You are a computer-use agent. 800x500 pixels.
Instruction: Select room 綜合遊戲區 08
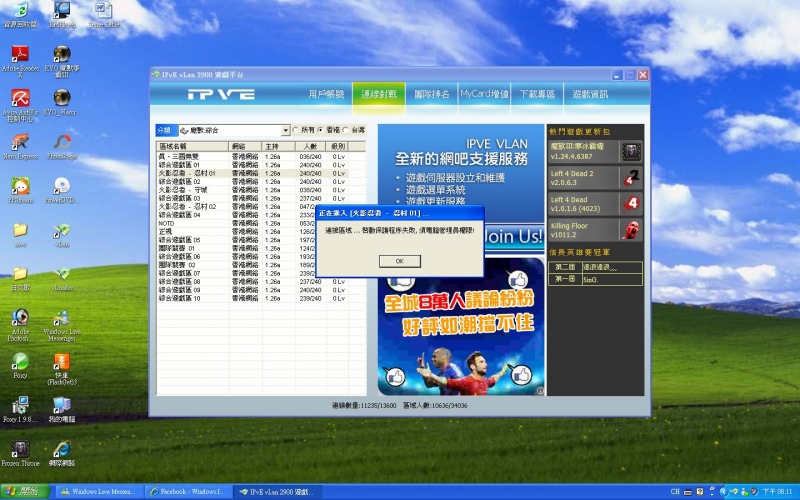[261, 282]
